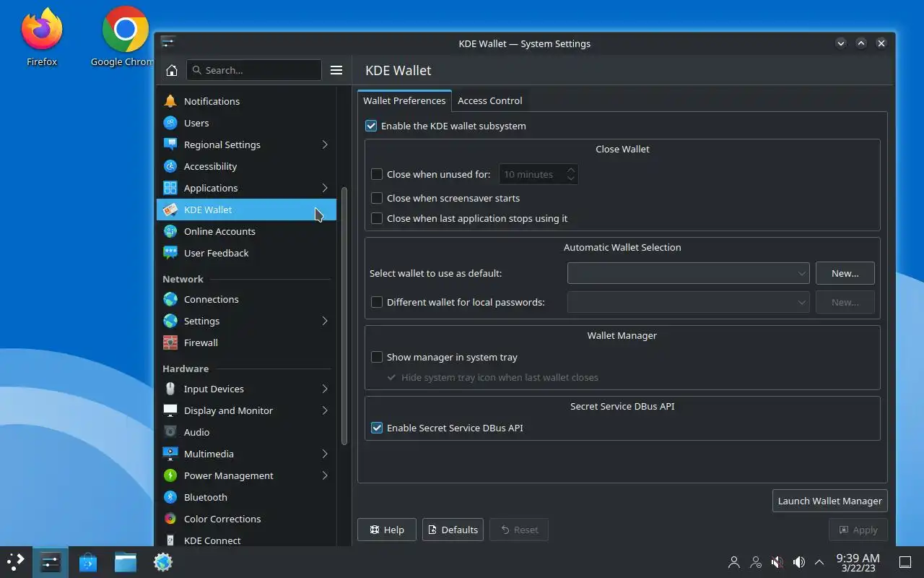The height and width of the screenshot is (578, 924).
Task: Click the Defaults button
Action: tap(453, 530)
